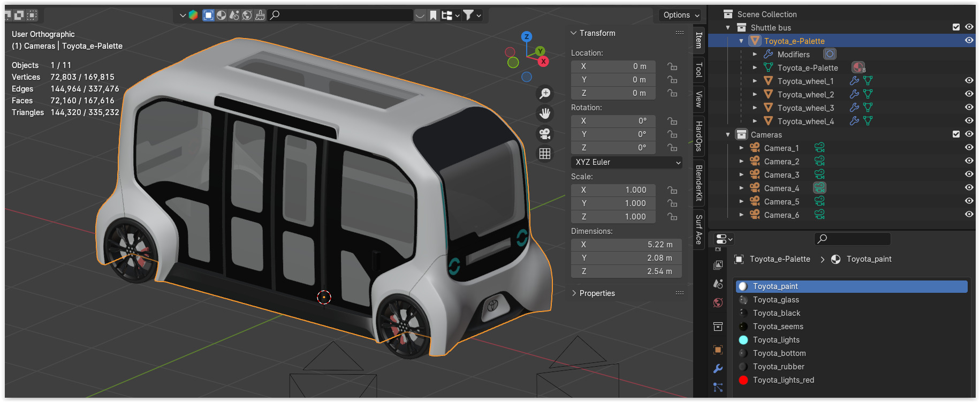Click the bookmark icon beside outliner search
Screen dimensions: 980x402
(433, 15)
